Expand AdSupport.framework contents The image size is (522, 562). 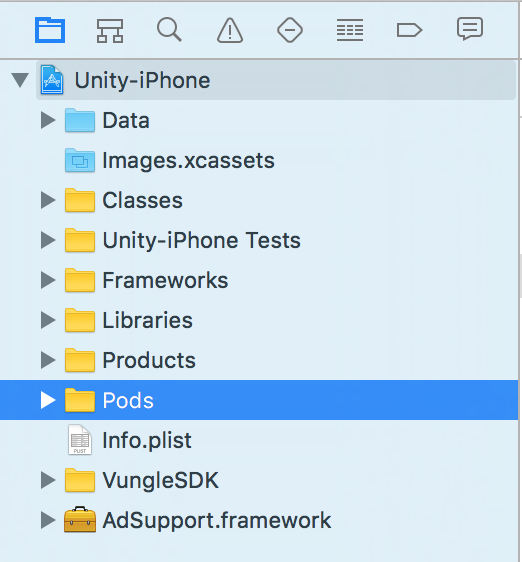[x=48, y=520]
